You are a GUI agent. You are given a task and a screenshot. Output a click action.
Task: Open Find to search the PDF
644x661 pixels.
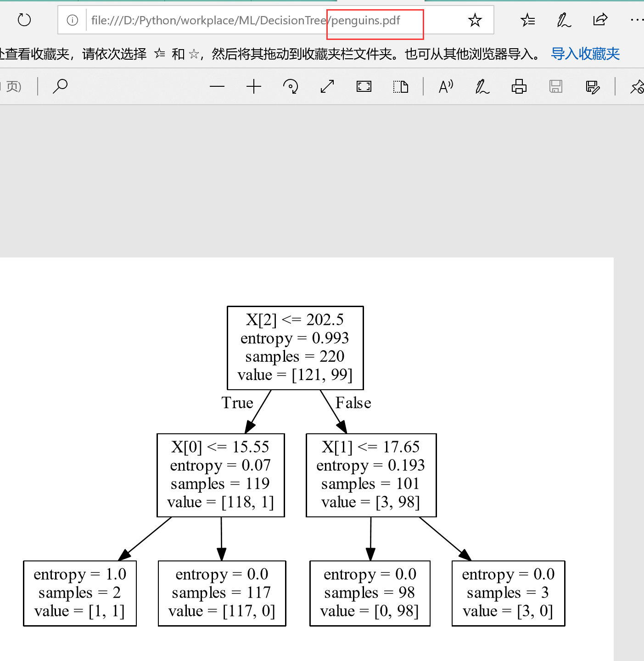click(60, 86)
